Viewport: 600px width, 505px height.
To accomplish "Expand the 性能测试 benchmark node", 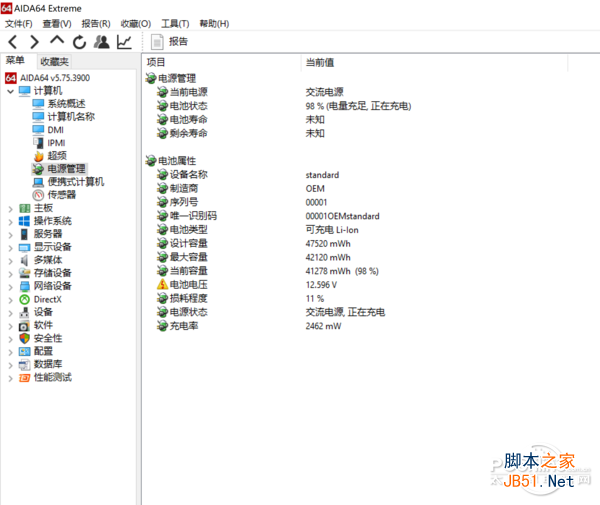I will (11, 378).
